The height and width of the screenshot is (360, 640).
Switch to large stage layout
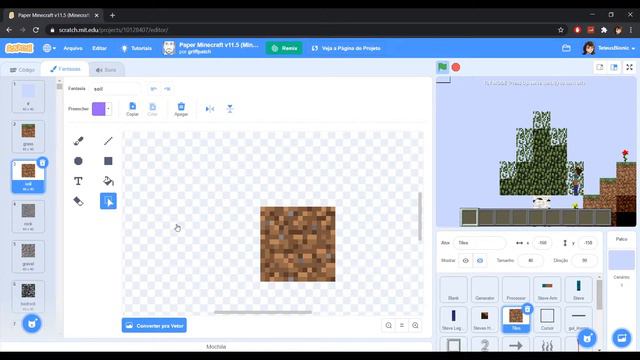[x=614, y=67]
